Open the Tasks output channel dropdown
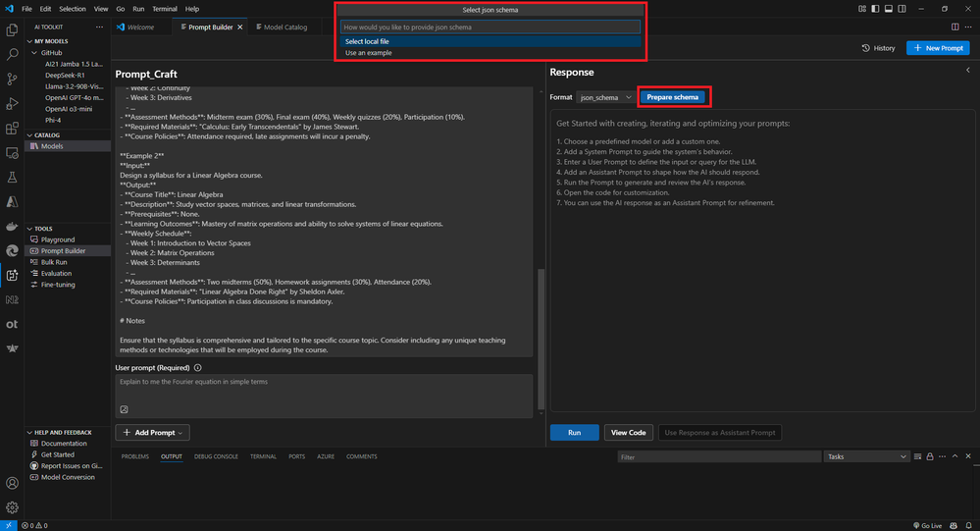 click(865, 456)
